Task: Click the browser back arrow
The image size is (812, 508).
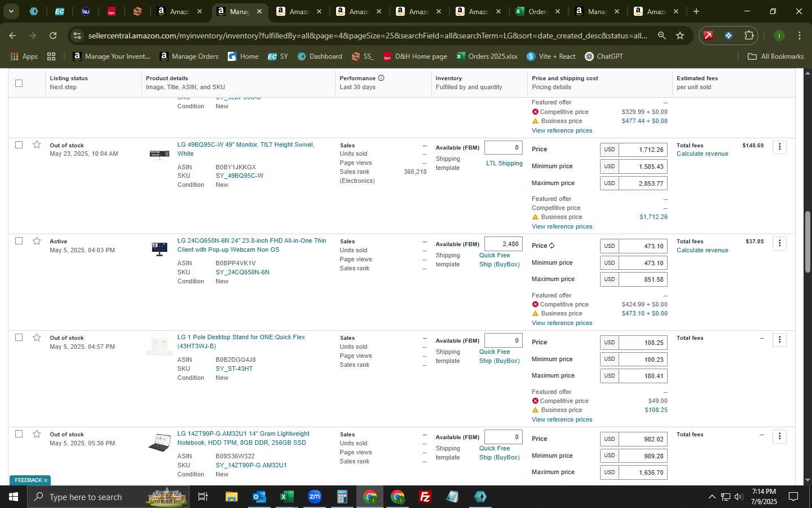Action: 12,36
